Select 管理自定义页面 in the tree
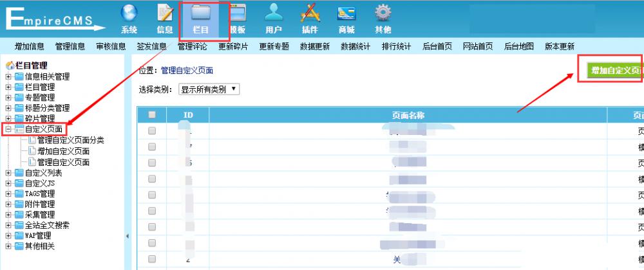The width and height of the screenshot is (644, 270). tap(63, 162)
